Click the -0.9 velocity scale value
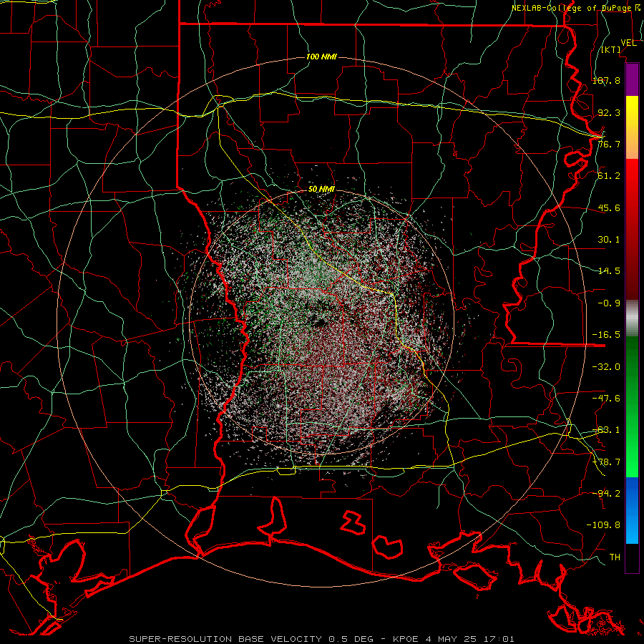 [609, 303]
